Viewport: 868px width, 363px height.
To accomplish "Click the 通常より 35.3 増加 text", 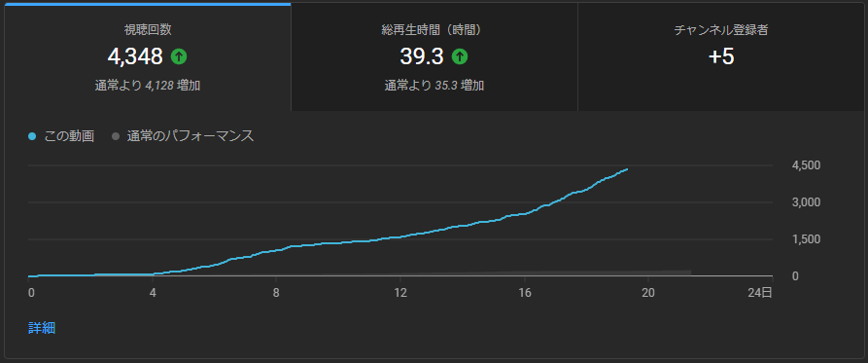I will (x=434, y=86).
